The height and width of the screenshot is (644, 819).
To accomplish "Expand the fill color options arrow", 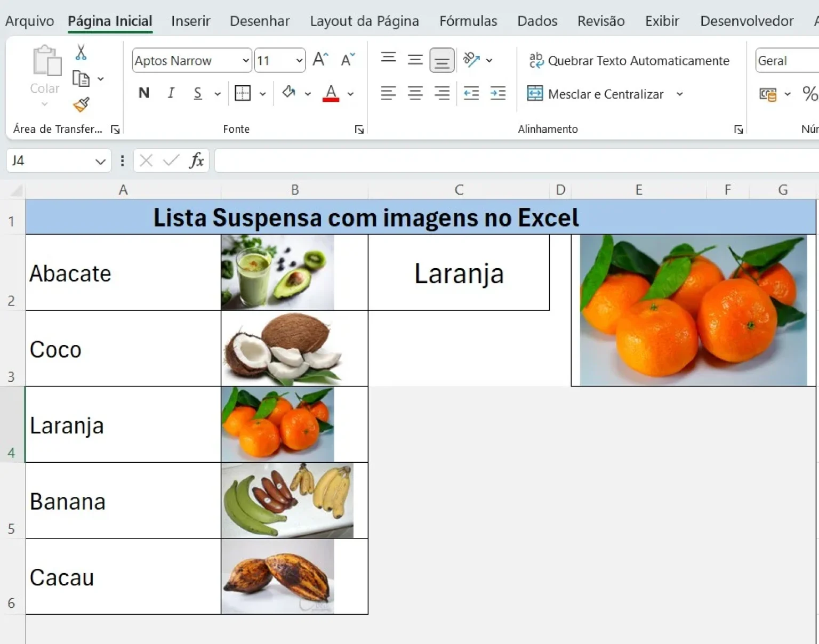I will (x=308, y=94).
